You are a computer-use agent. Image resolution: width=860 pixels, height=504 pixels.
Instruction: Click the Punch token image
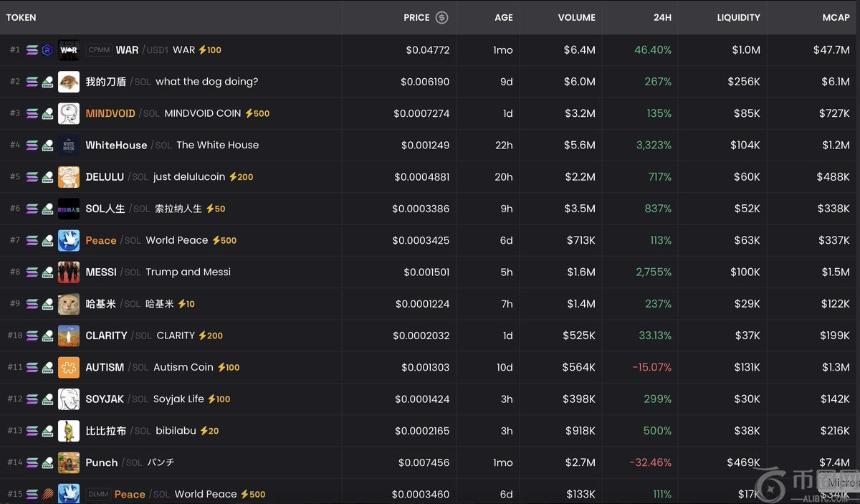point(69,463)
